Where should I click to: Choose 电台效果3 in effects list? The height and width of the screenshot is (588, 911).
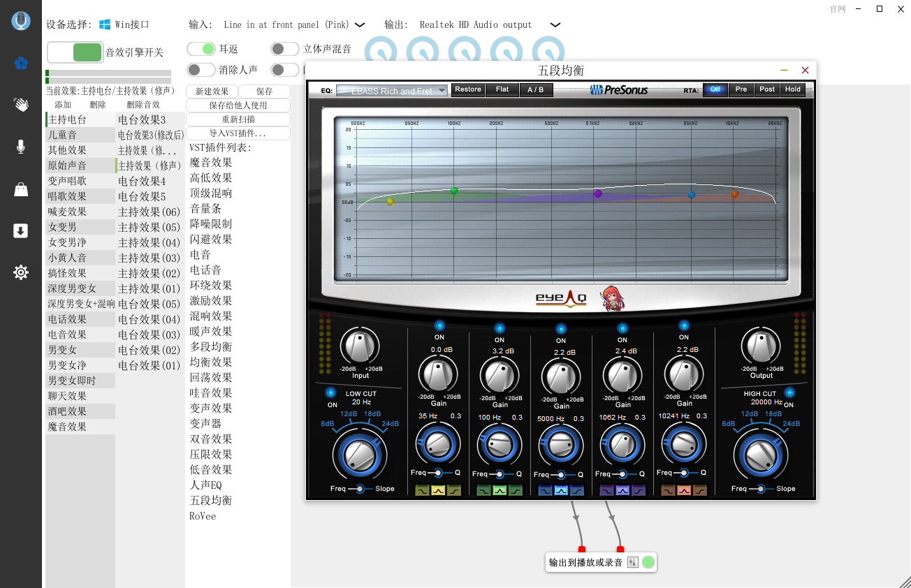tap(150, 119)
